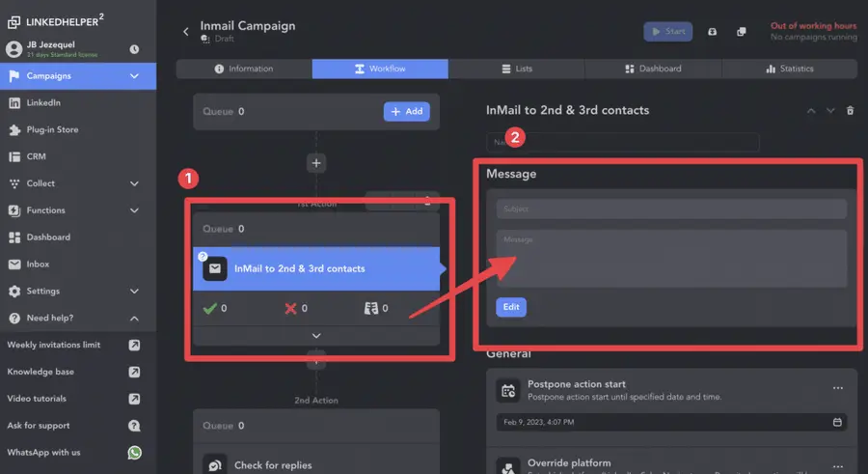
Task: Open CRM in the sidebar
Action: (x=78, y=156)
